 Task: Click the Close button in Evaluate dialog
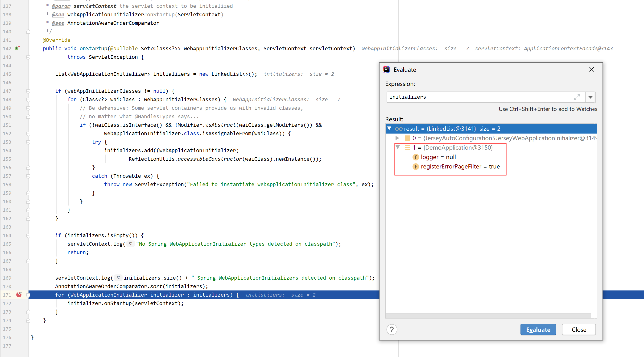[x=579, y=329]
